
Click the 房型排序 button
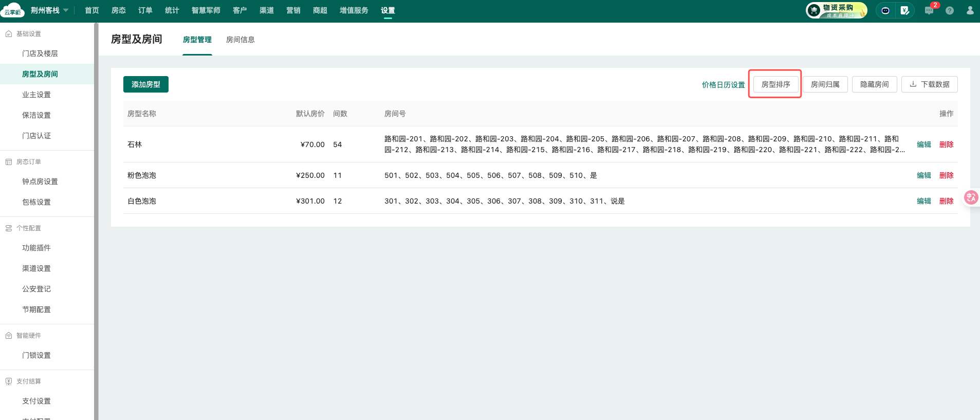point(775,84)
